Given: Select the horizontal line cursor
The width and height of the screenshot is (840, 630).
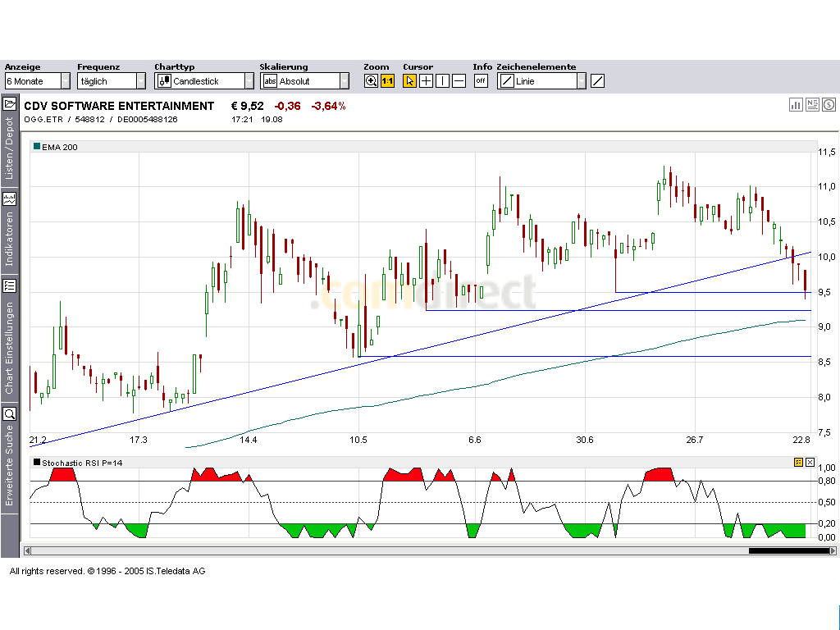Looking at the screenshot, I should click(x=459, y=81).
